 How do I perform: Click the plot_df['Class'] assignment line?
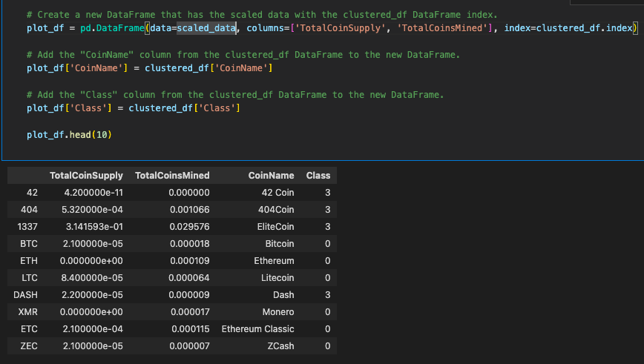click(134, 108)
